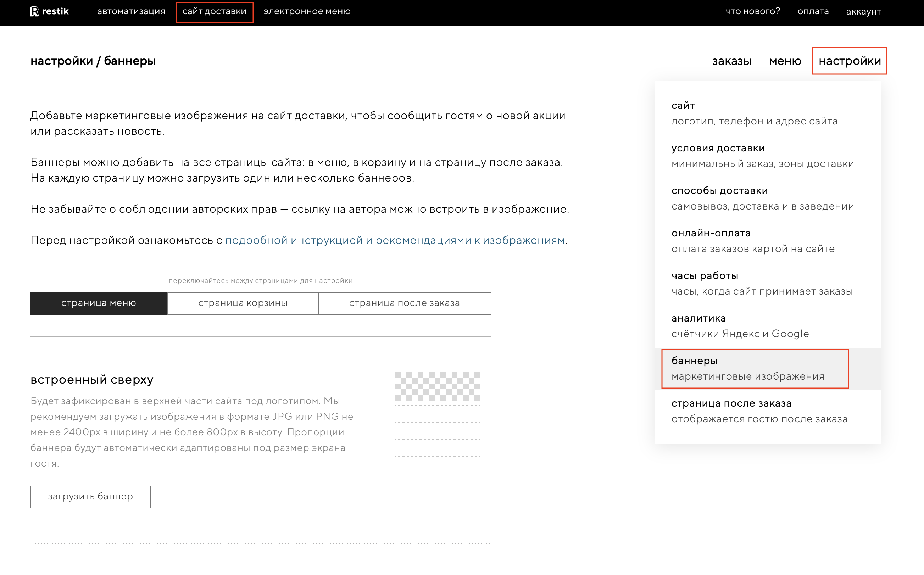Image resolution: width=924 pixels, height=575 pixels.
Task: Open the автоматизация section
Action: pyautogui.click(x=131, y=11)
